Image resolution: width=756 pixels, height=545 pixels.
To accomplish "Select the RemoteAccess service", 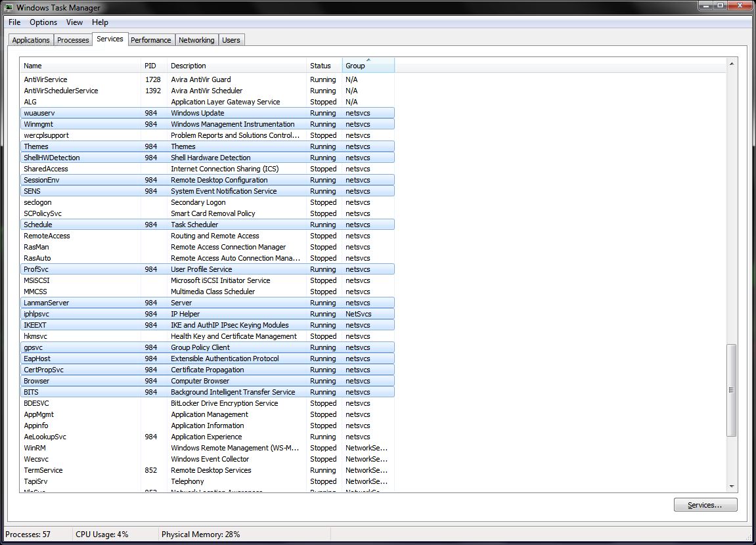I will pos(208,236).
